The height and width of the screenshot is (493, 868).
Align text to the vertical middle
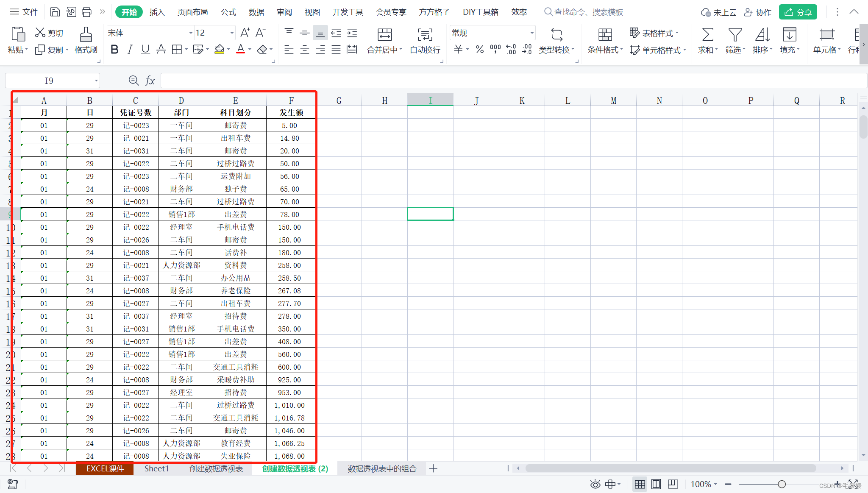point(305,33)
